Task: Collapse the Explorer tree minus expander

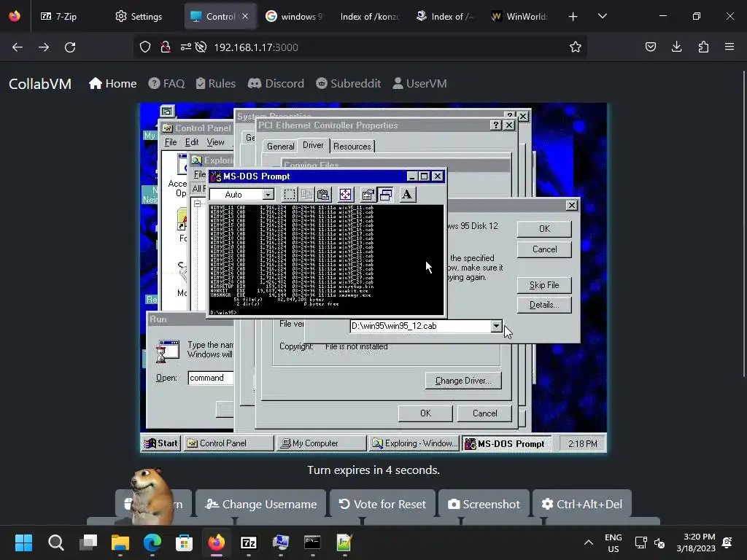Action: click(197, 203)
